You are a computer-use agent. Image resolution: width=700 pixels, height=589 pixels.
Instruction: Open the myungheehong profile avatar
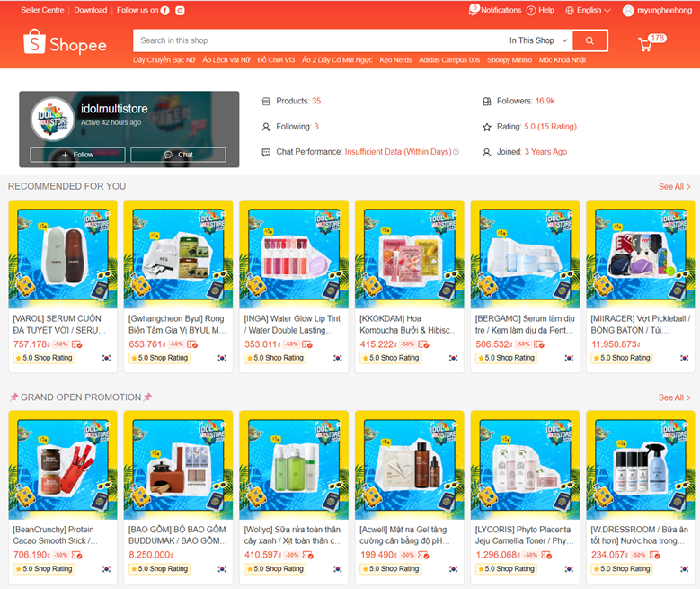point(628,11)
